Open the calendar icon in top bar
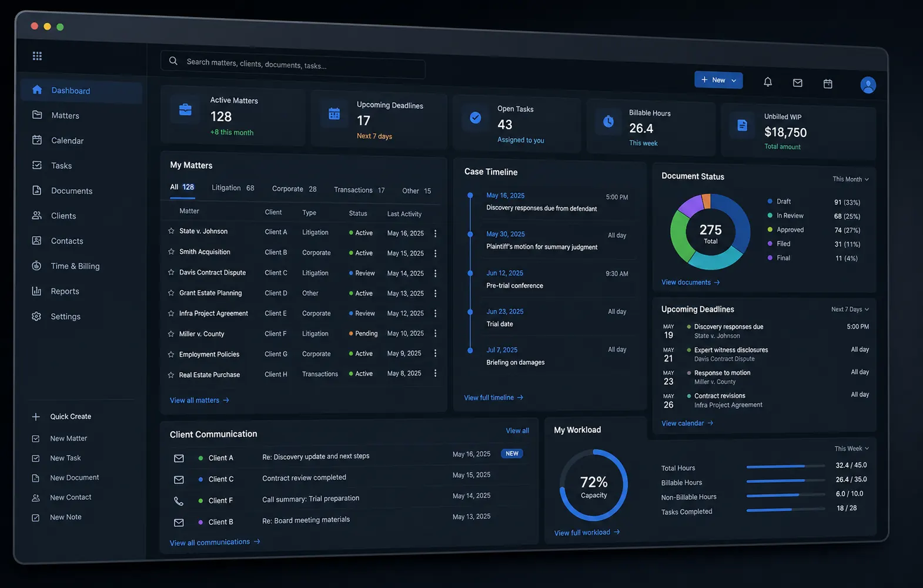923x588 pixels. pos(828,84)
